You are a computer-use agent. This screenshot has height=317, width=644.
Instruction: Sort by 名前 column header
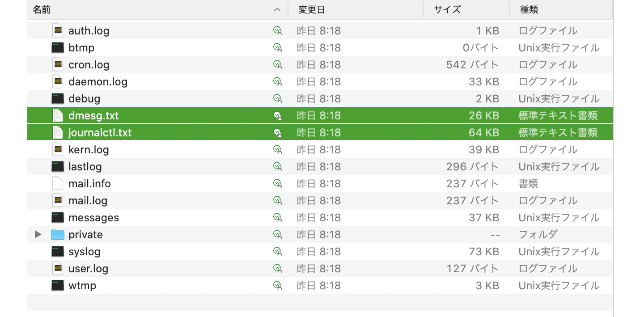click(x=157, y=9)
